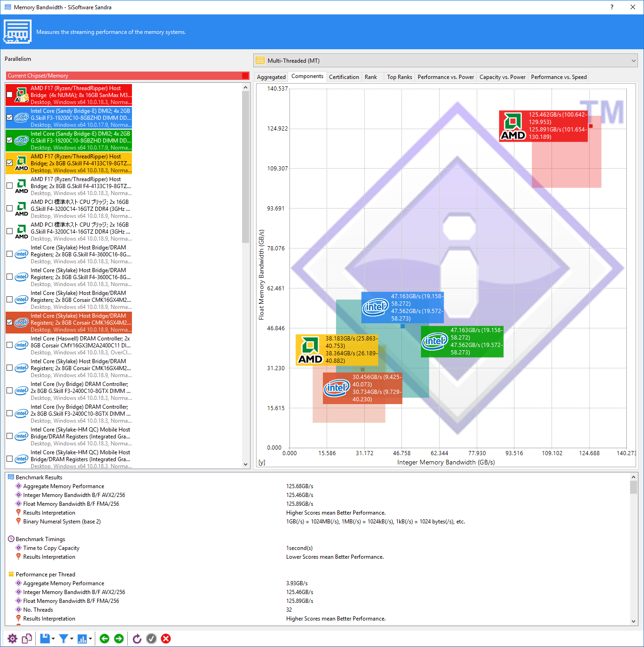Click the Benchmark Timings clock icon
644x647 pixels.
11,539
